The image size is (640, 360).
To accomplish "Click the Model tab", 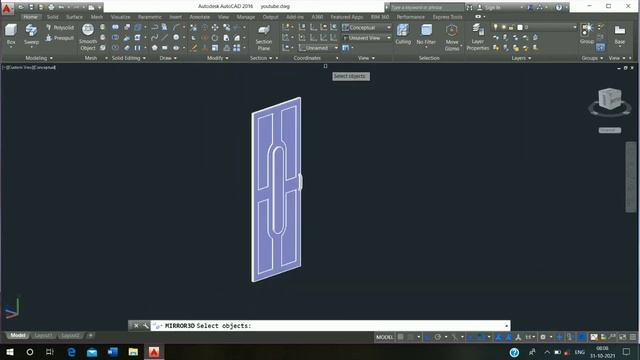I will pos(18,336).
